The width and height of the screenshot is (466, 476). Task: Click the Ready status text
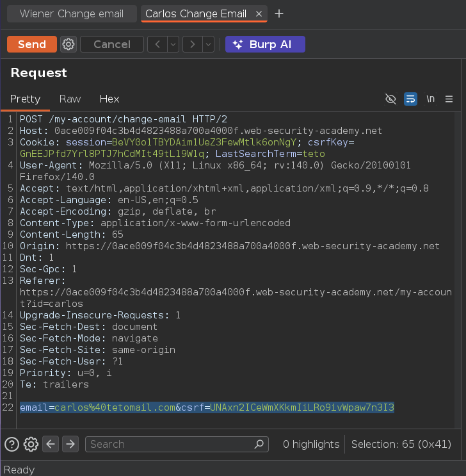[x=19, y=470]
